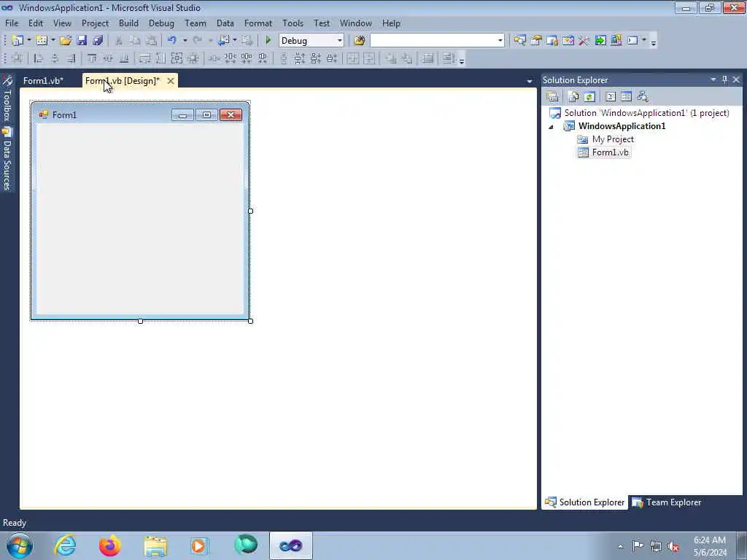Image resolution: width=747 pixels, height=560 pixels.
Task: Open the Extension Manager toolbar icon
Action: (616, 41)
